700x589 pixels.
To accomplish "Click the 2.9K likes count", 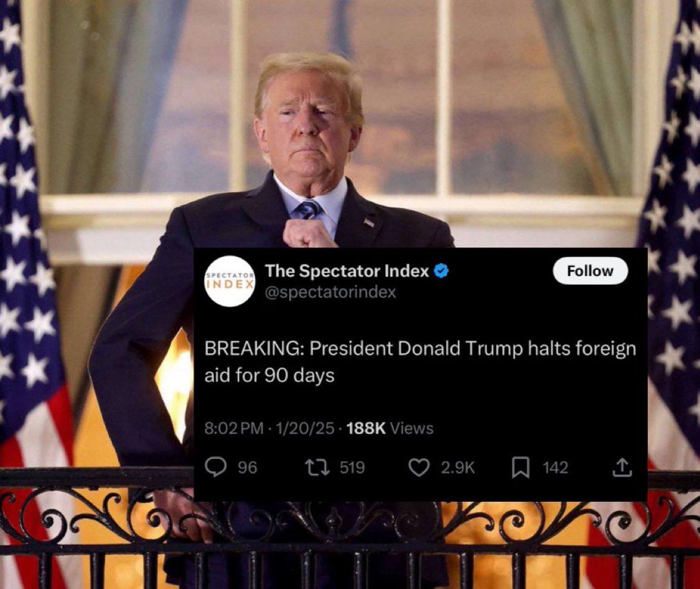I will [x=457, y=468].
